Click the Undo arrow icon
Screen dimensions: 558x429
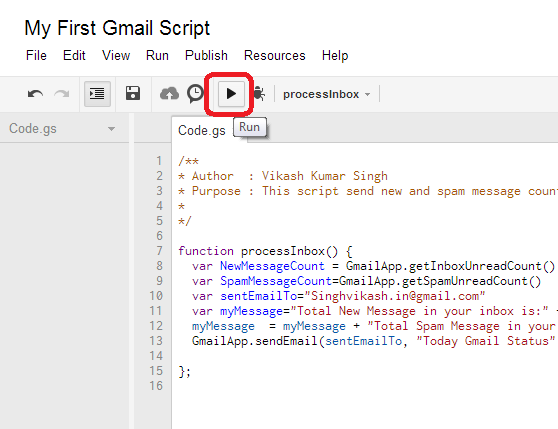click(x=35, y=94)
